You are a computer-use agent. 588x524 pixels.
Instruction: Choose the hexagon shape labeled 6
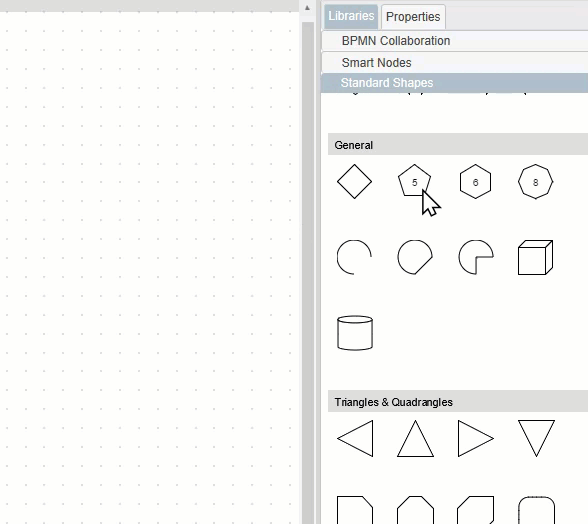[475, 182]
